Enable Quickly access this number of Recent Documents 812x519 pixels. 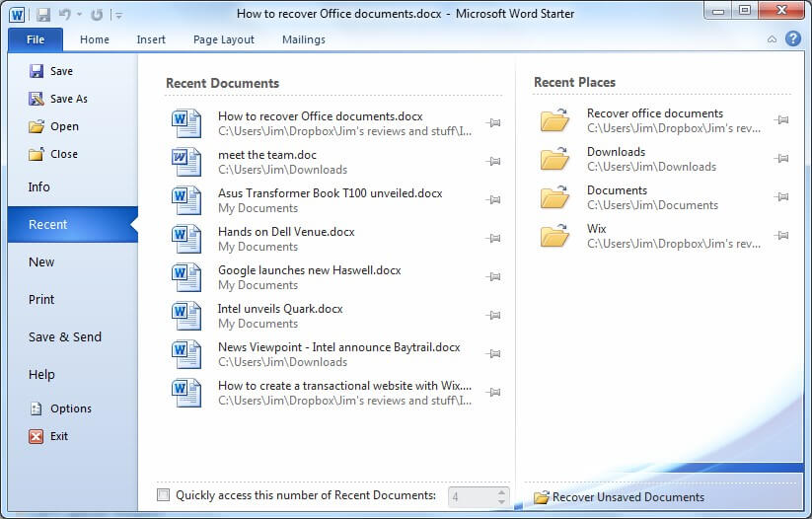point(163,494)
